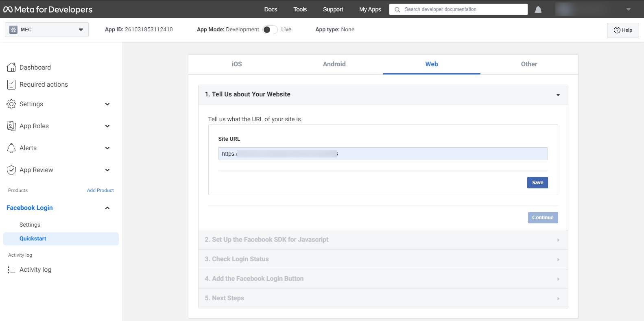Expand the App Review chevron

[x=107, y=170]
